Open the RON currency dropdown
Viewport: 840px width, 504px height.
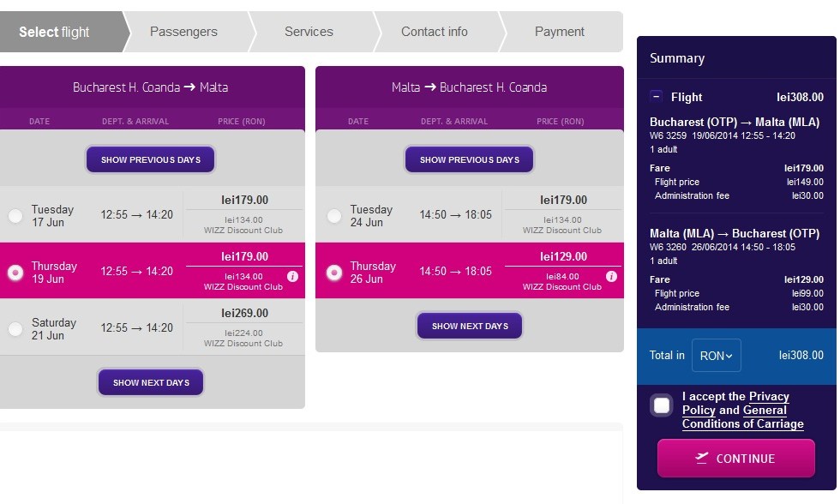coord(717,356)
